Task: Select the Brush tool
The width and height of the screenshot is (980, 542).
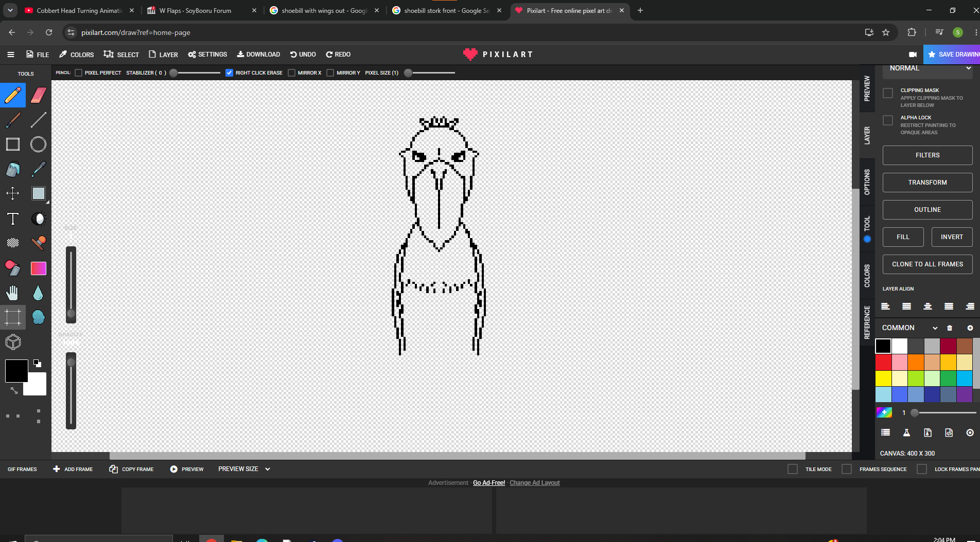Action: tap(13, 120)
